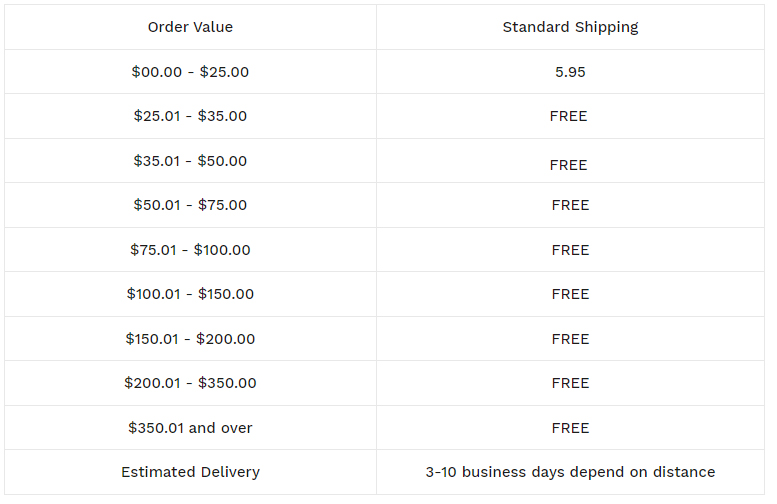Select the $100.01 - $150.00 range cell
777x504 pixels.
click(x=190, y=294)
